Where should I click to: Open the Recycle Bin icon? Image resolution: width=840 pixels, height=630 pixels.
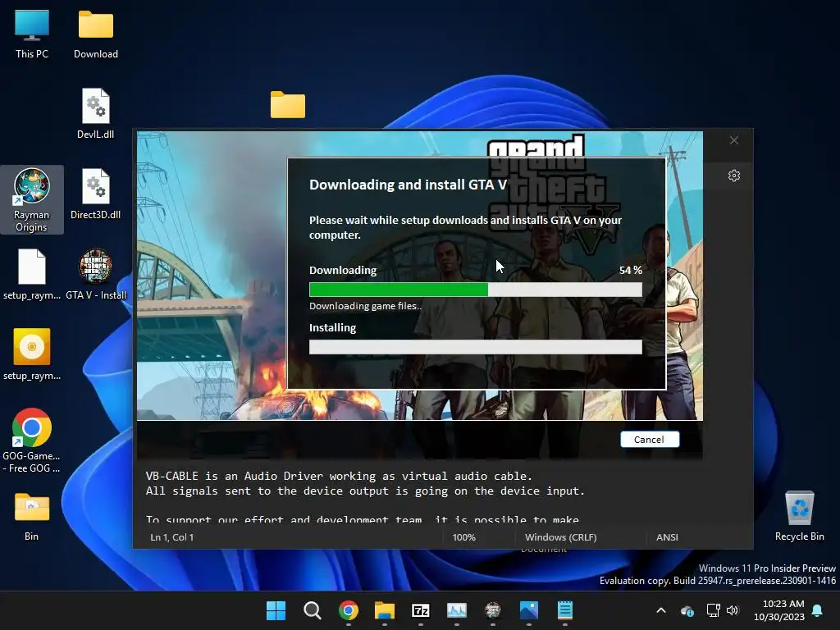tap(799, 517)
